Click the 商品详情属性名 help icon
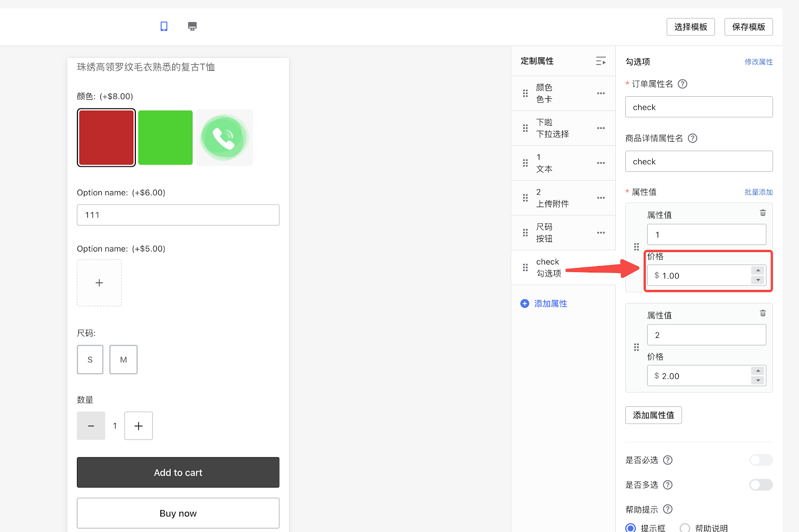The height and width of the screenshot is (532, 799). [693, 138]
